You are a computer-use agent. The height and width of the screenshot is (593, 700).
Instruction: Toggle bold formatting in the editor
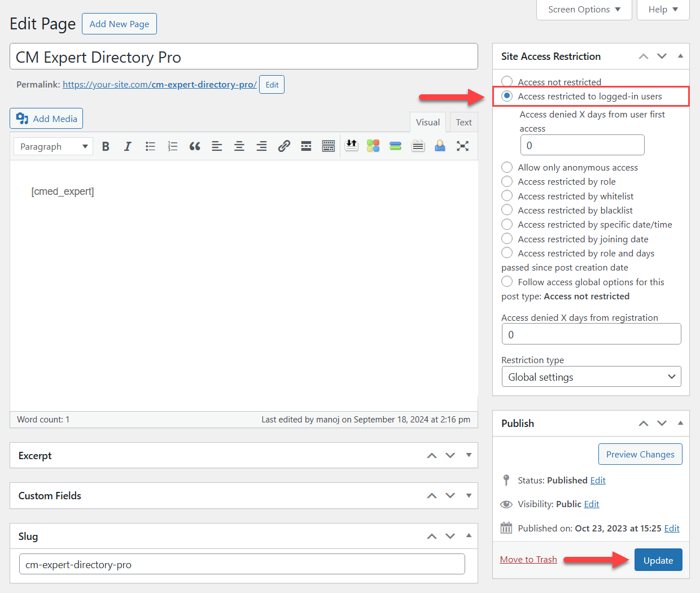click(x=106, y=146)
